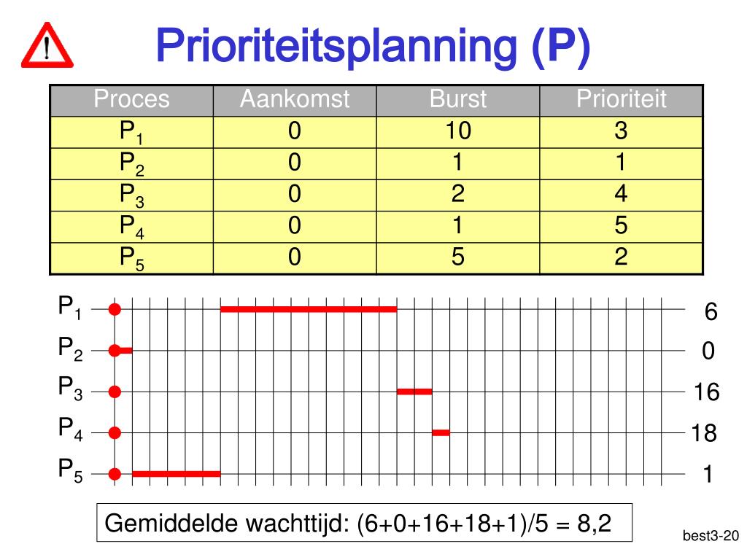Click the best3-20 slide label
The height and width of the screenshot is (560, 747).
[711, 536]
